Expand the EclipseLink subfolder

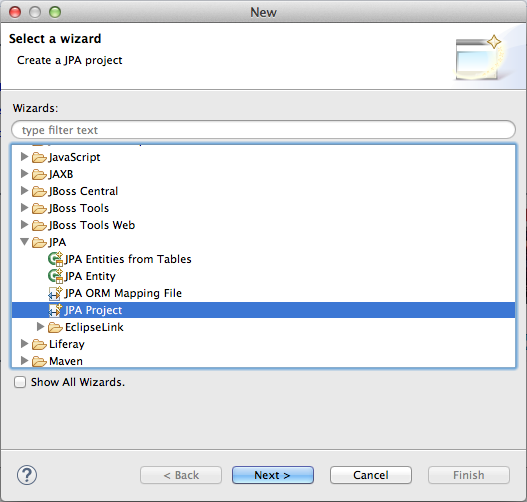click(40, 327)
